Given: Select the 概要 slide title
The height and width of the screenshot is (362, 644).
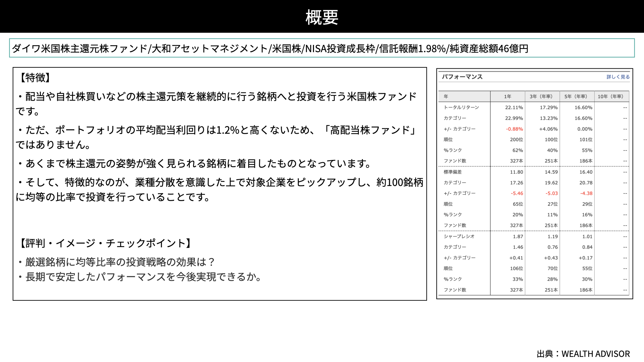Looking at the screenshot, I should pyautogui.click(x=322, y=17).
